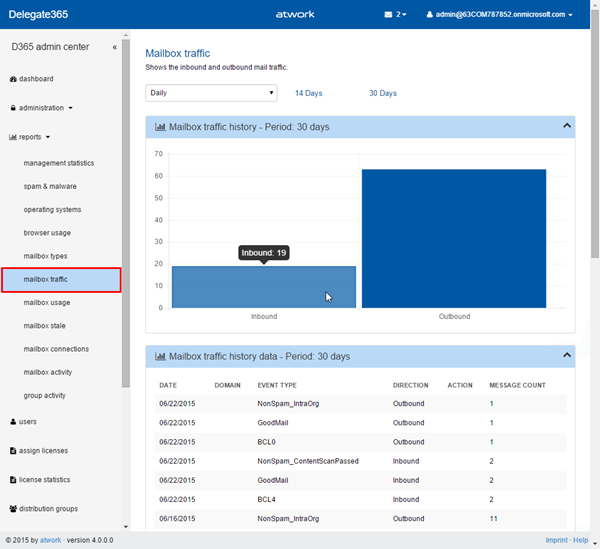Click the dashboard icon in the sidebar
Screen dimensions: 600x549
click(13, 79)
